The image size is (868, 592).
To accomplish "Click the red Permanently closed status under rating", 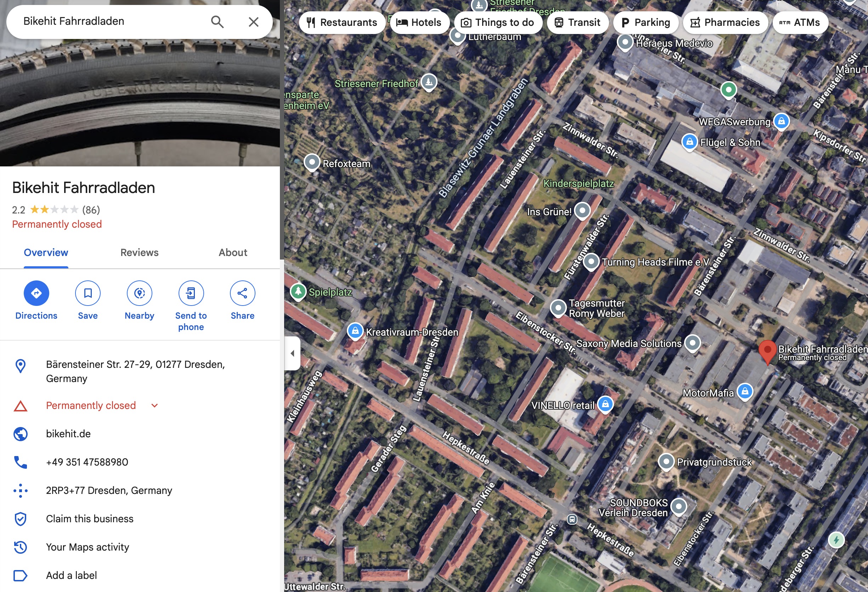I will [57, 224].
